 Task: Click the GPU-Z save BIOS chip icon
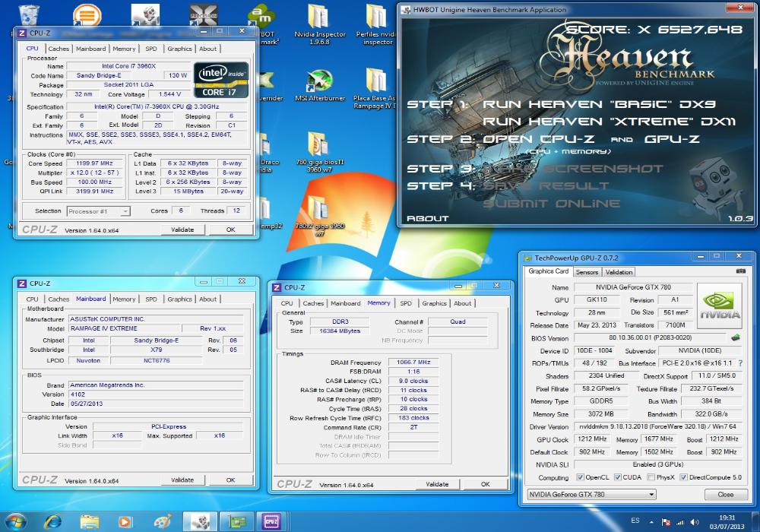pyautogui.click(x=736, y=337)
